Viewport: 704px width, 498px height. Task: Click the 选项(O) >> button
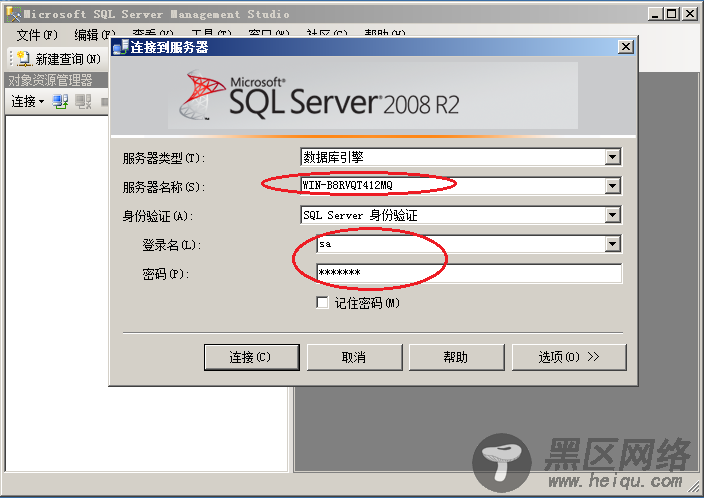[x=569, y=357]
